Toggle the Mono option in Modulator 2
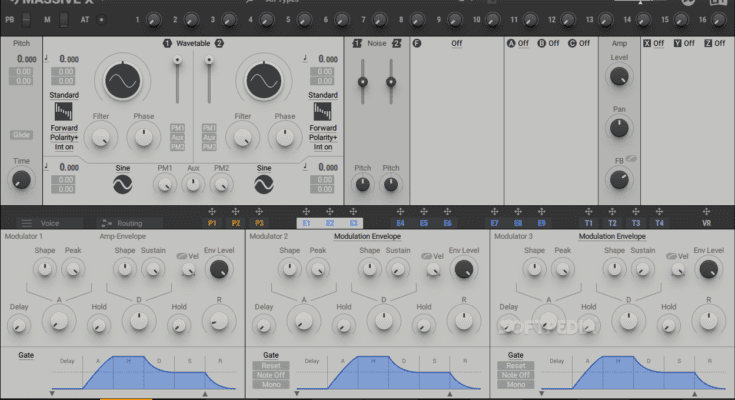The image size is (735, 400). [x=271, y=384]
